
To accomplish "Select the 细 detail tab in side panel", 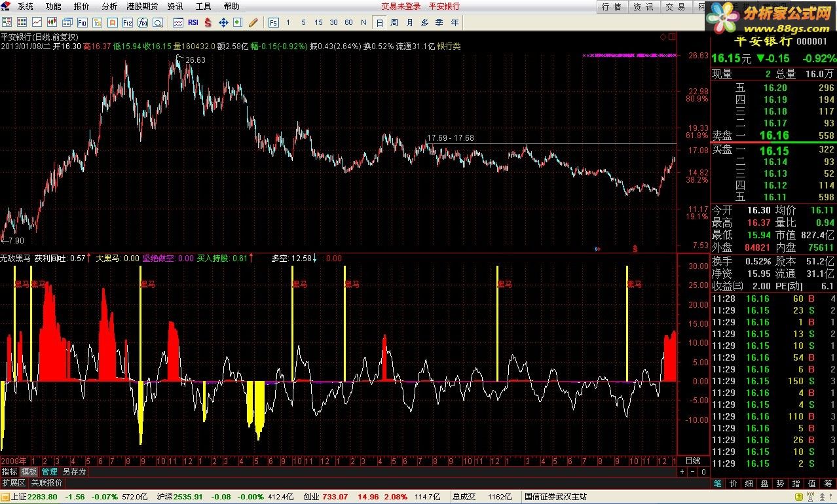I will [x=749, y=484].
